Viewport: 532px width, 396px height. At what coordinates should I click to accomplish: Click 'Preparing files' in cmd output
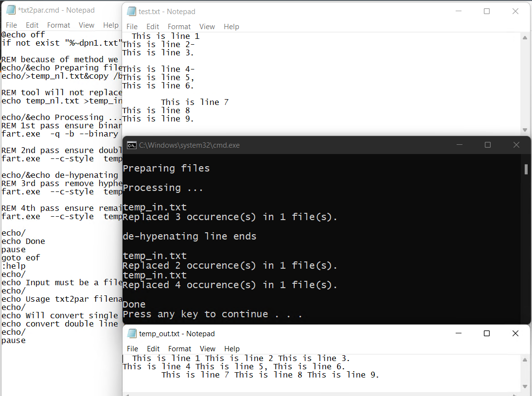[166, 168]
